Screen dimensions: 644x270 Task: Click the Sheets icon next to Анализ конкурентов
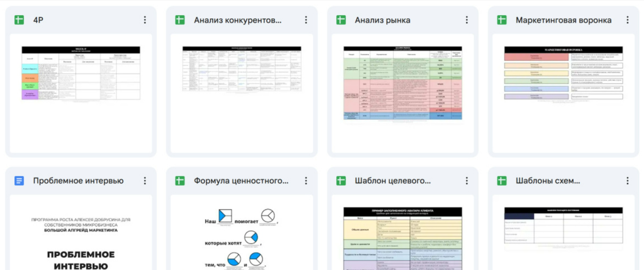180,20
